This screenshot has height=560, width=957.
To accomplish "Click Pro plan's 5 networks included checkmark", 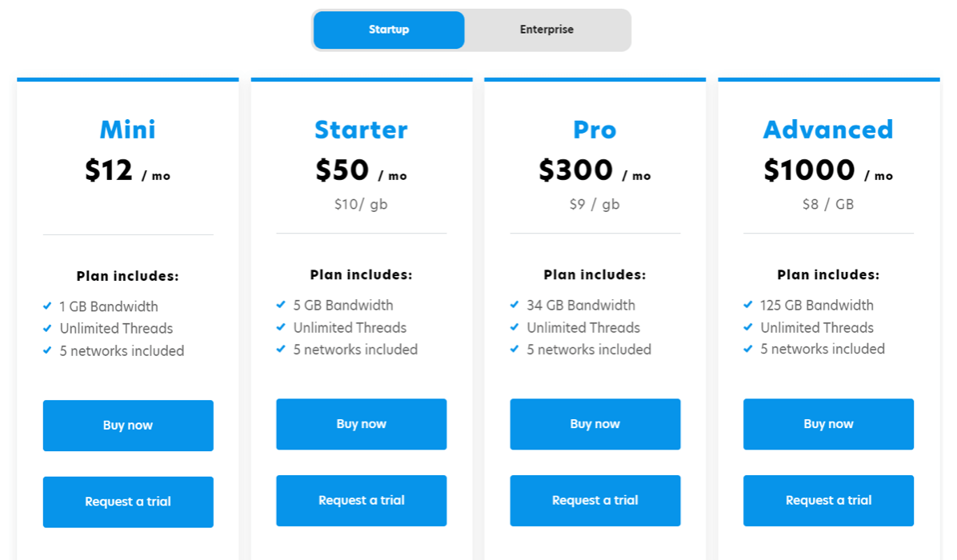I will pyautogui.click(x=515, y=349).
